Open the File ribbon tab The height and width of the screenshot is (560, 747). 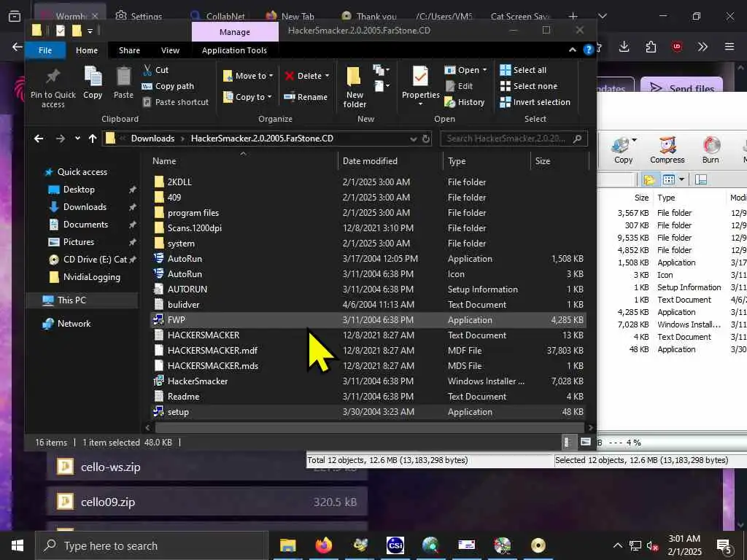pyautogui.click(x=45, y=50)
